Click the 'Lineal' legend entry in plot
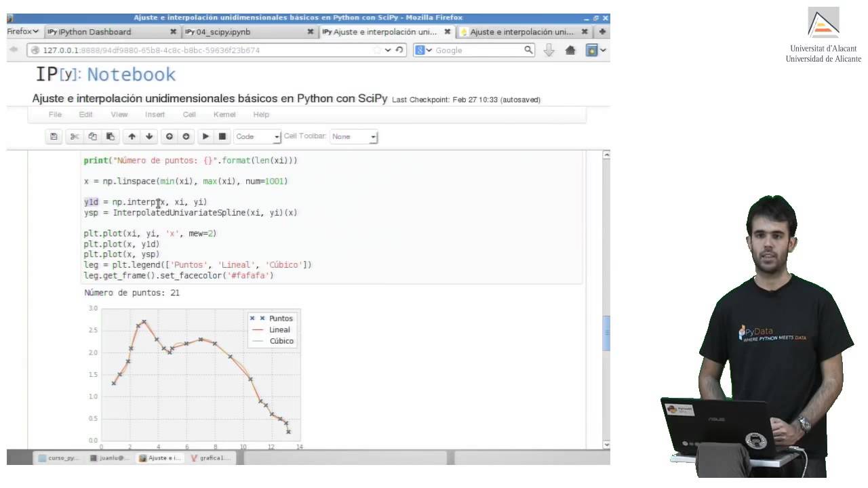The width and height of the screenshot is (868, 488). (279, 329)
